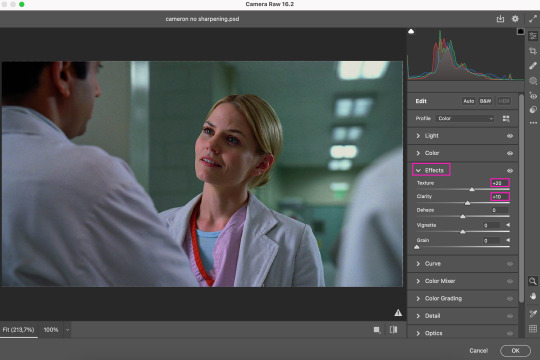Select the Red Eye removal tool
This screenshot has height=360, width=540.
coord(533,96)
